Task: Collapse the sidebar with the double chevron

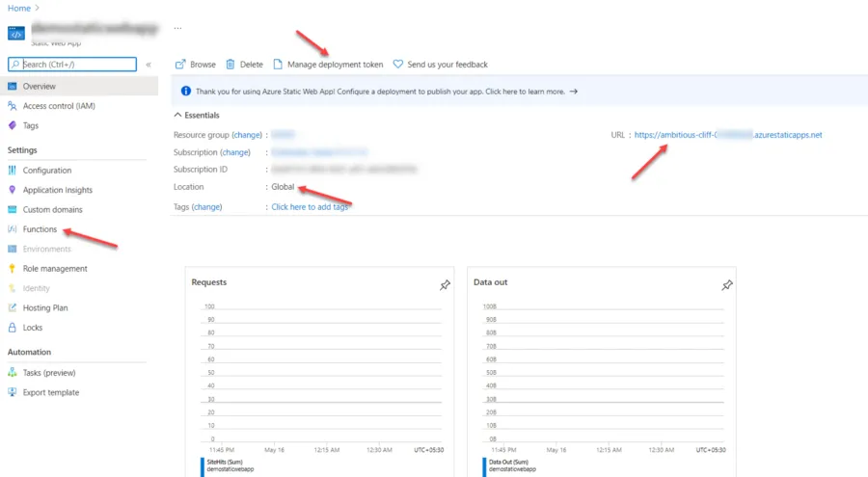Action: pyautogui.click(x=149, y=65)
